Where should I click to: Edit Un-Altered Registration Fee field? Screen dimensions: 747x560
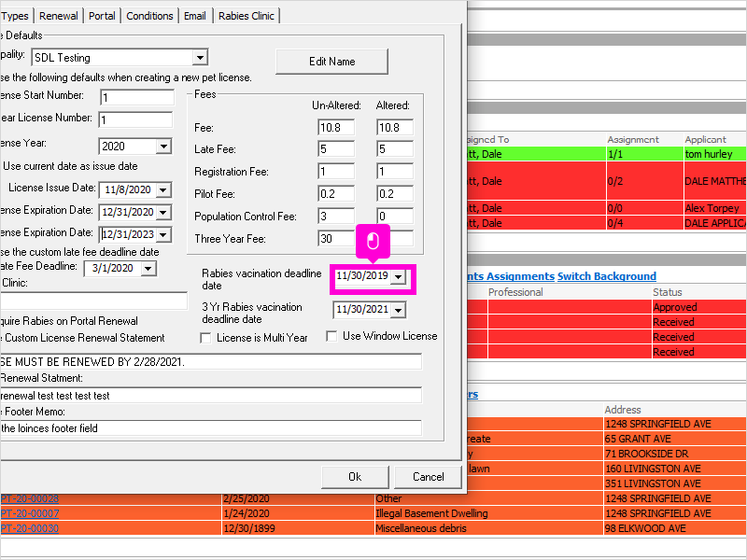pos(336,171)
